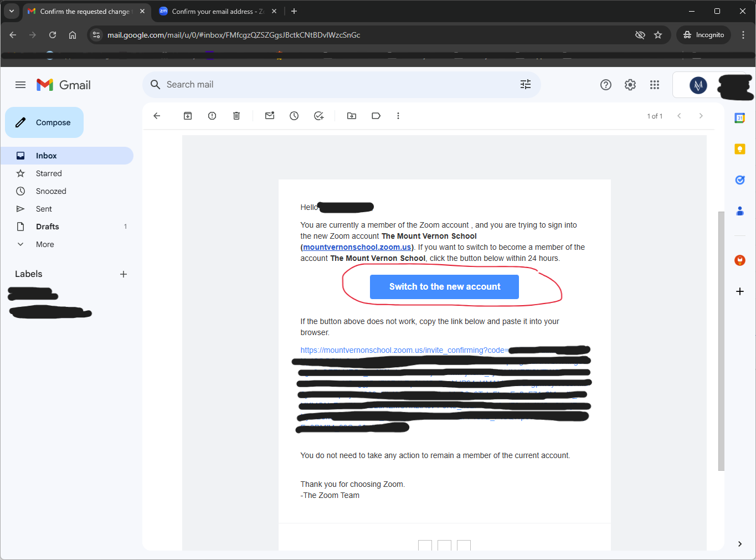756x560 pixels.
Task: Delete this email with trash icon
Action: 236,116
